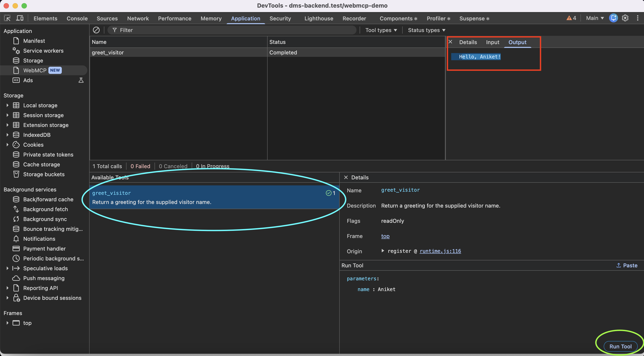Activate the inspect element picker icon
The width and height of the screenshot is (644, 356).
[7, 18]
